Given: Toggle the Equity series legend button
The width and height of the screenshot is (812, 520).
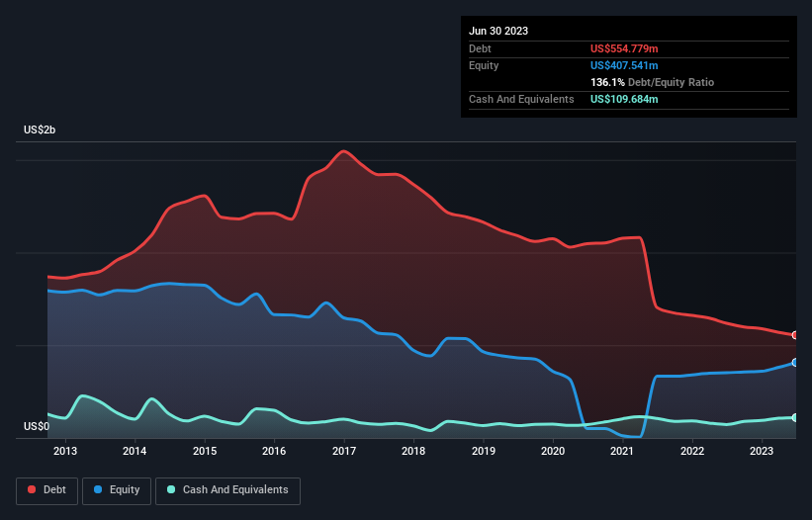Looking at the screenshot, I should 117,490.
